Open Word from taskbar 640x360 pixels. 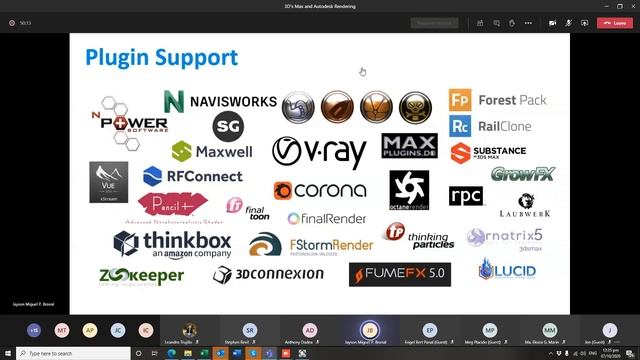click(237, 353)
